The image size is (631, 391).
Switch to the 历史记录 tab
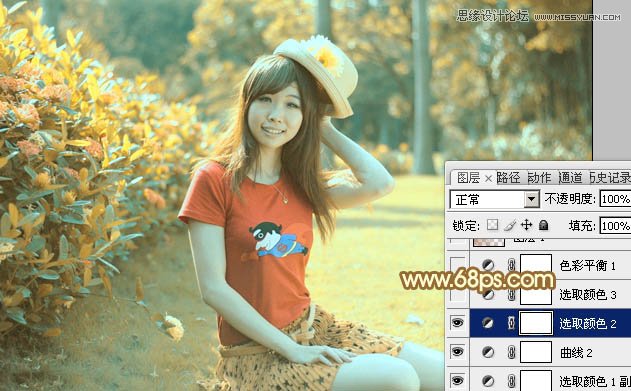pos(610,178)
